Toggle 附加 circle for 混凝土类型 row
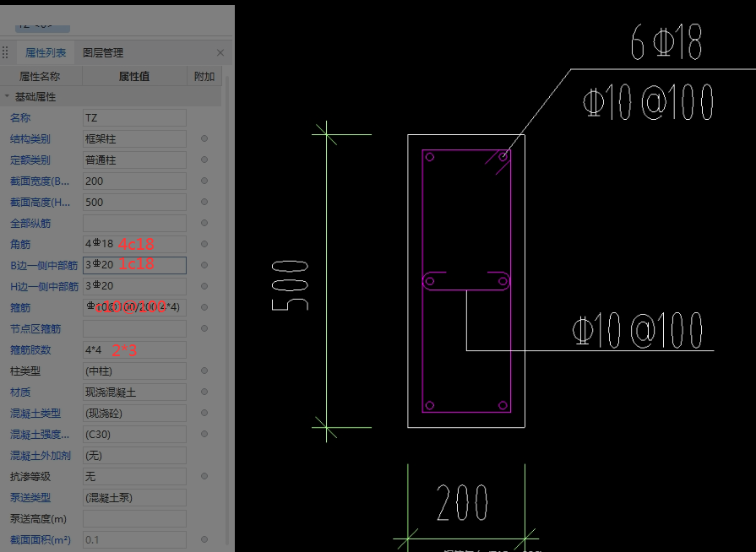Viewport: 756px width, 552px height. [204, 413]
